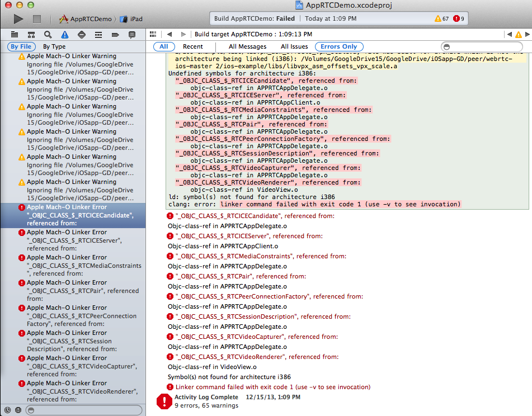
Task: Show Errors Only in log
Action: [339, 46]
